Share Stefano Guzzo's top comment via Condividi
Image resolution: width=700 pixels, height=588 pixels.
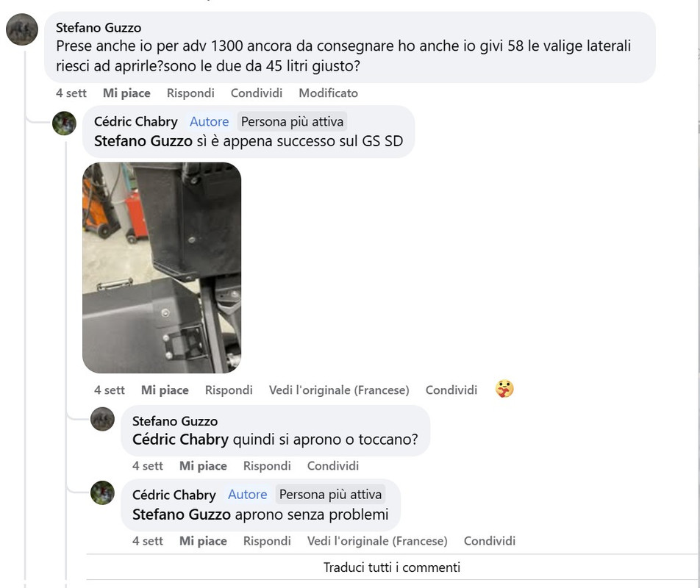point(256,93)
